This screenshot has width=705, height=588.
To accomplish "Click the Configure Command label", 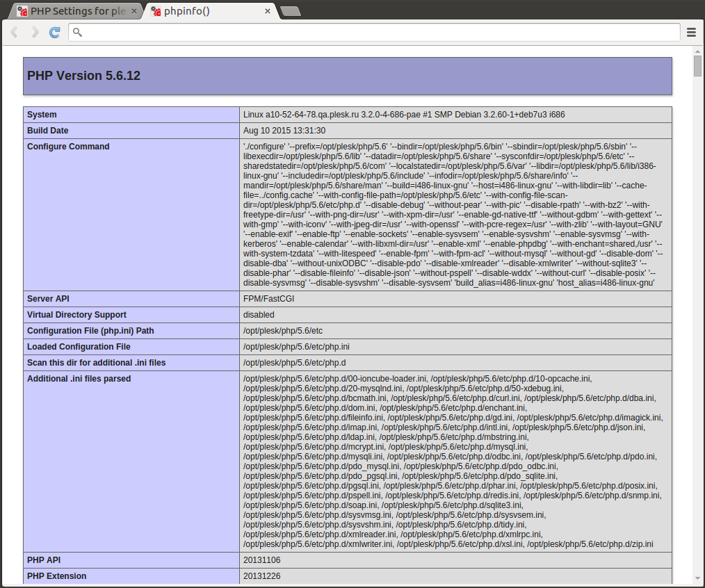I will point(68,147).
